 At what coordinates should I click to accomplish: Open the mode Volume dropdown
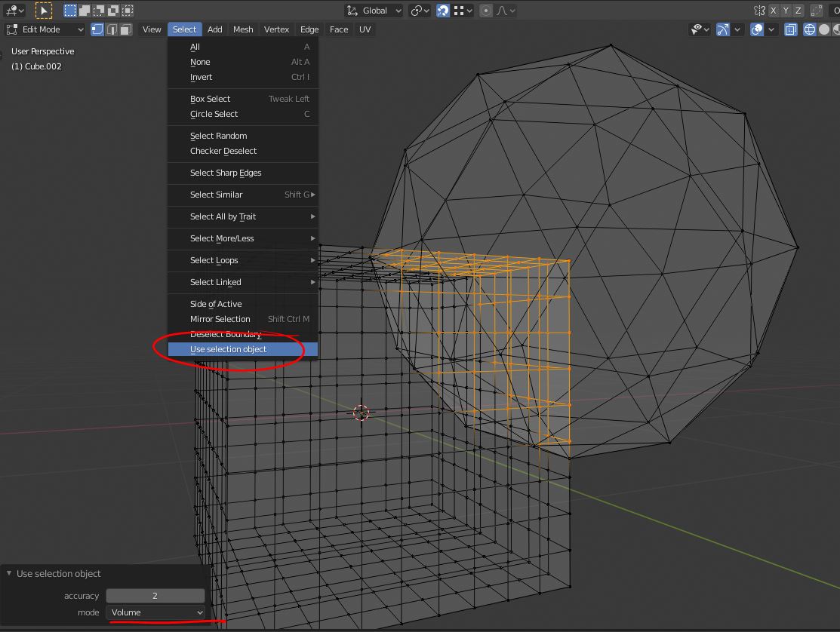click(x=155, y=612)
